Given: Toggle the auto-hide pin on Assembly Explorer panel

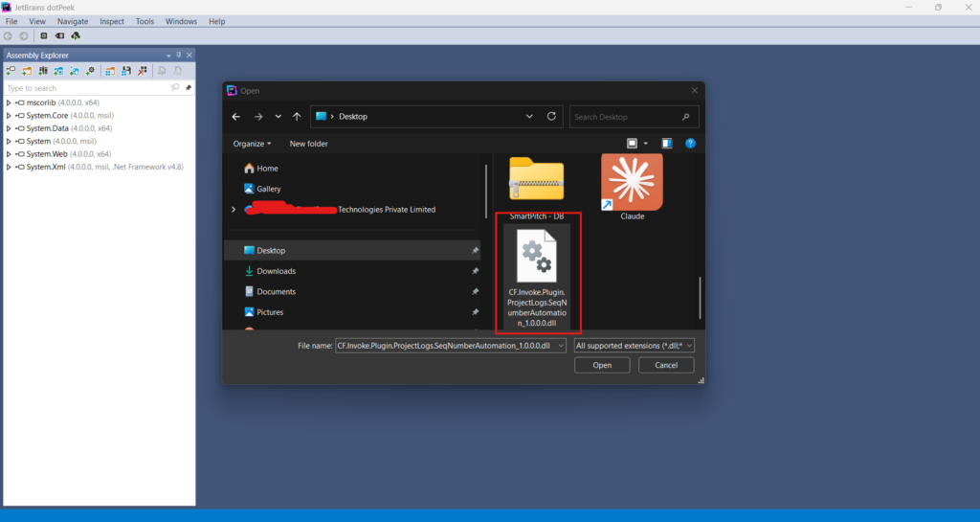Looking at the screenshot, I should (179, 56).
